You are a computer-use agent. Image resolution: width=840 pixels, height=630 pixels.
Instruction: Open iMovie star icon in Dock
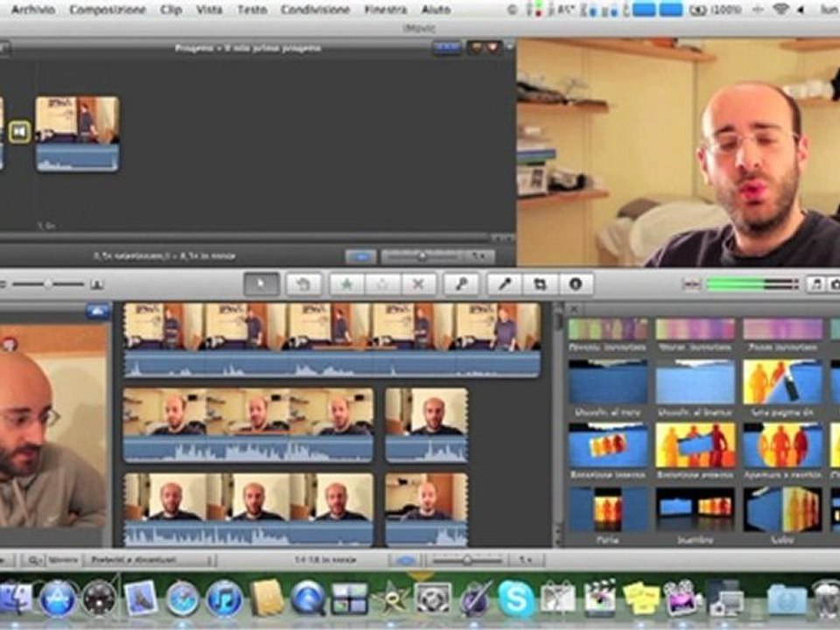[390, 598]
